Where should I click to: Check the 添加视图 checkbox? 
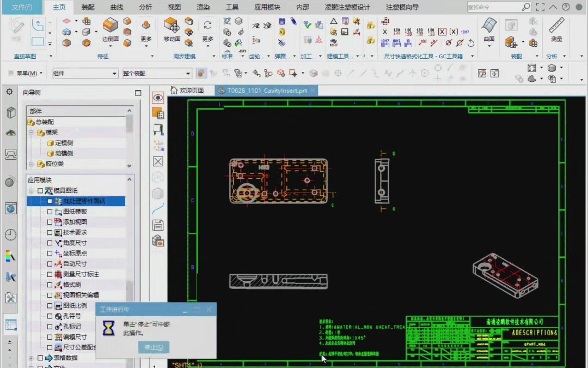pyautogui.click(x=50, y=222)
